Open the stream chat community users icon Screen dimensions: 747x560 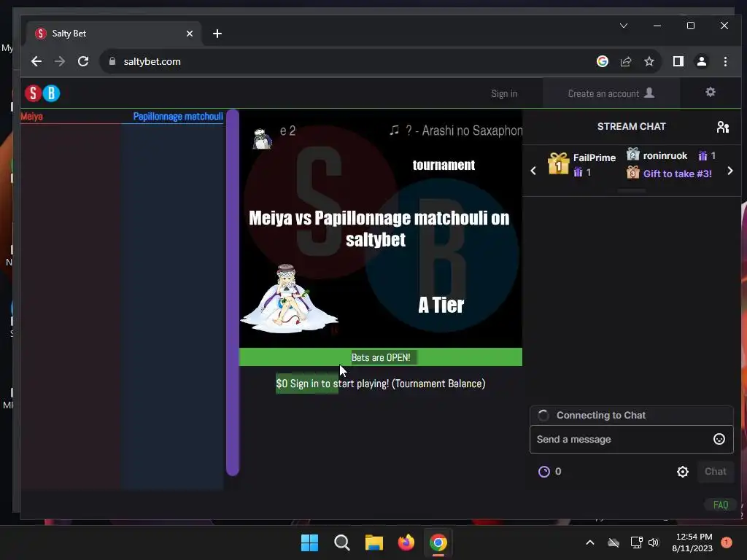(723, 127)
